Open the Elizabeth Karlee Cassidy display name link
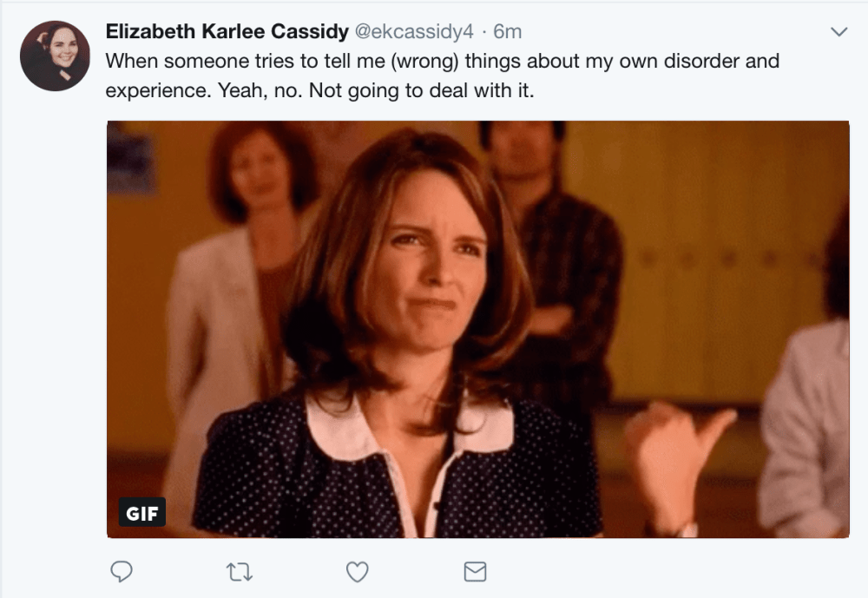 pyautogui.click(x=224, y=32)
